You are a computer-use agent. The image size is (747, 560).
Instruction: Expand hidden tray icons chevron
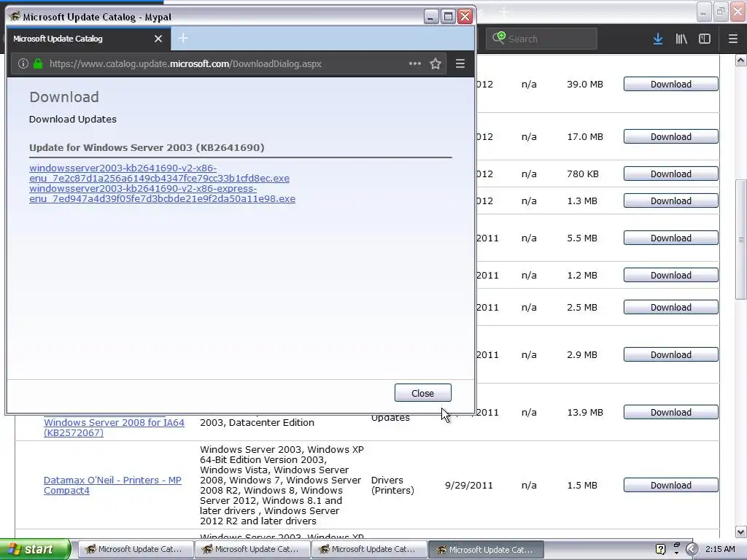pos(692,549)
